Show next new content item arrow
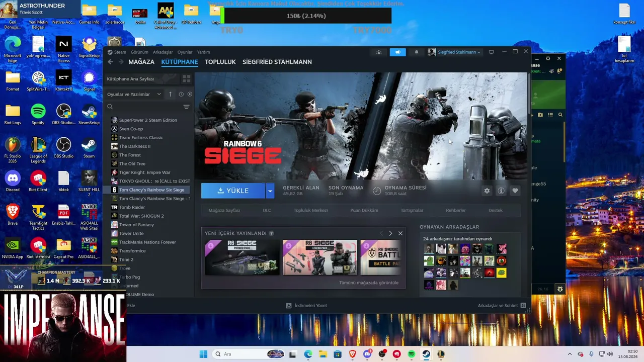This screenshot has width=644, height=362. pos(390,233)
